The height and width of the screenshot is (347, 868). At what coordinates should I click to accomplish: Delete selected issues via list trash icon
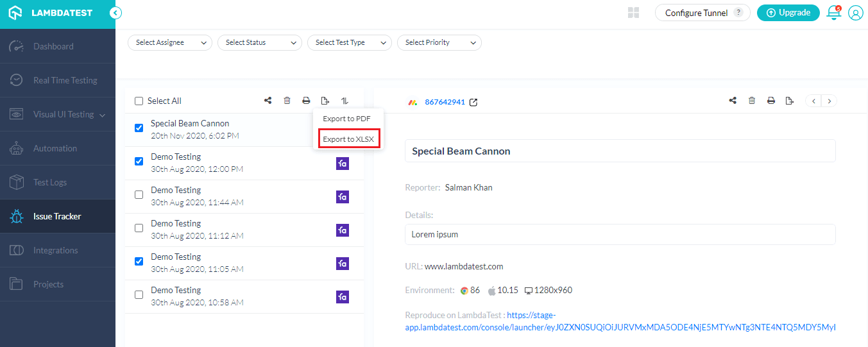click(x=287, y=101)
